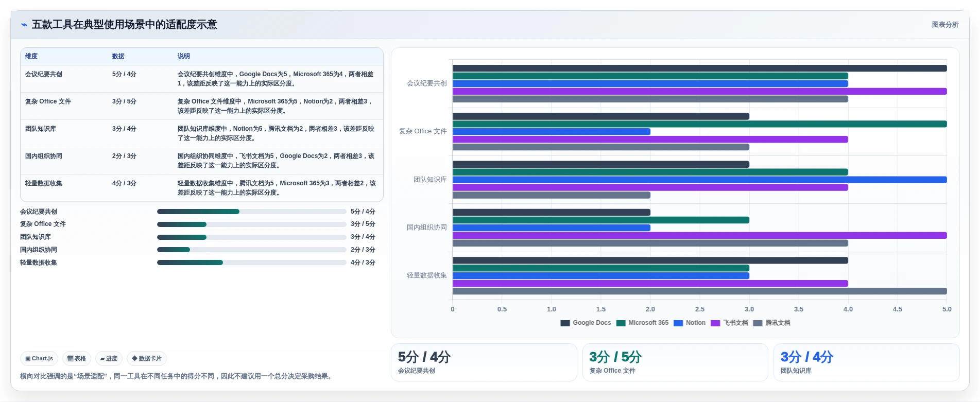This screenshot has width=980, height=402.
Task: Click the Google Docs bar for 国内组织协同
Action: (552, 212)
